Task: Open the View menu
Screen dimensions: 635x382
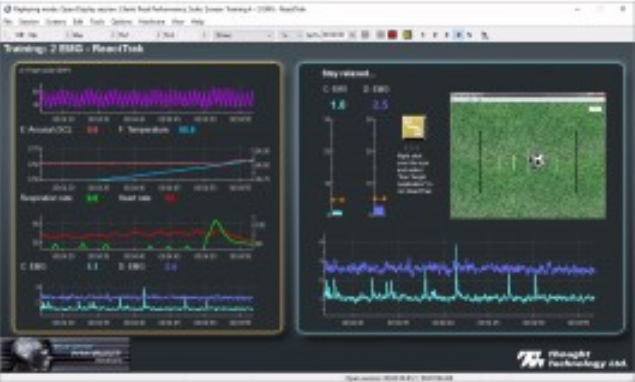Action: click(178, 22)
